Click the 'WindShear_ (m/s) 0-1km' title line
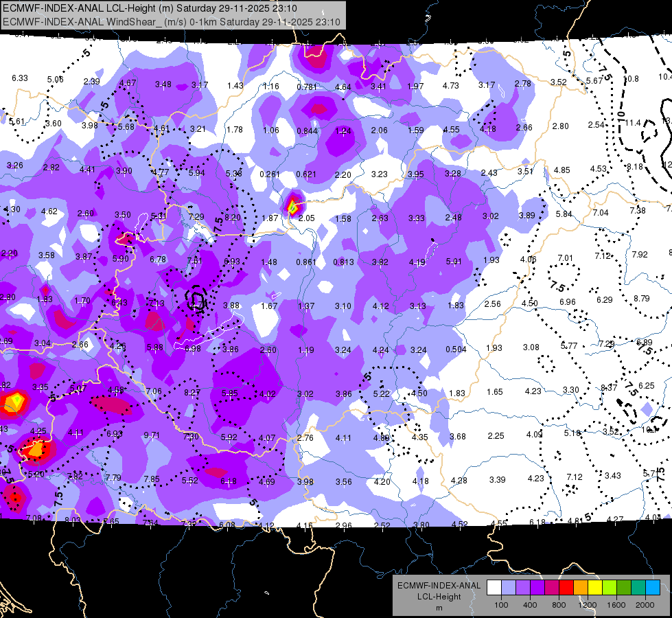672x618 pixels. (x=172, y=22)
